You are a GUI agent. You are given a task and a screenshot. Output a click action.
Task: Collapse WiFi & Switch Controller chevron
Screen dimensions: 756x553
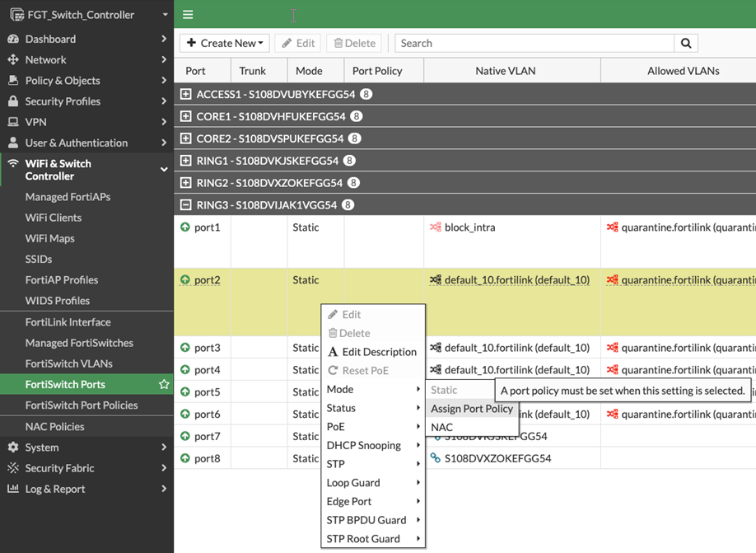164,170
